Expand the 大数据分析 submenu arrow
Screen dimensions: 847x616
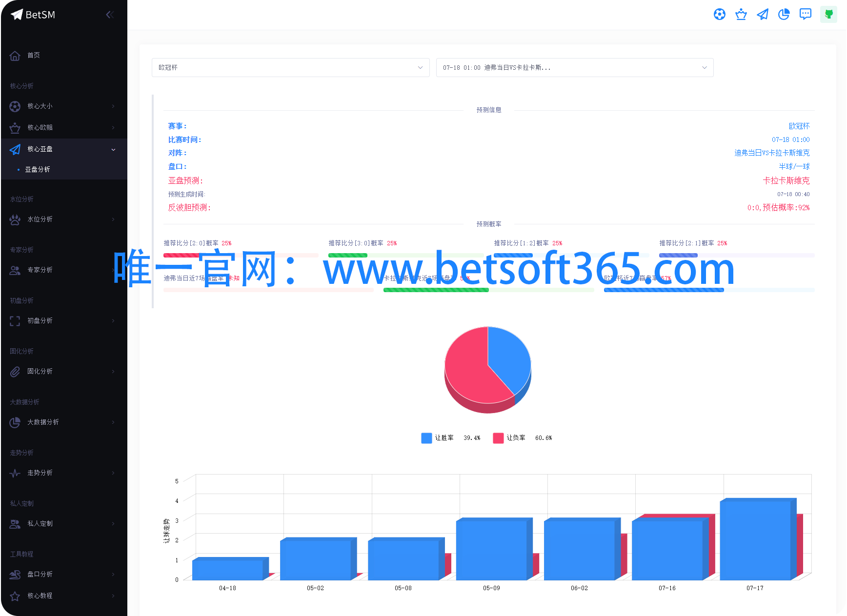click(113, 422)
